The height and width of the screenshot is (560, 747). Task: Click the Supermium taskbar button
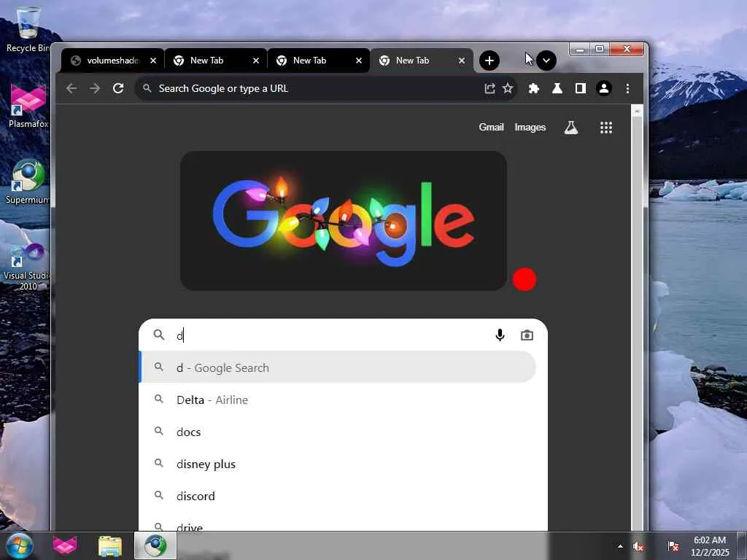[155, 545]
